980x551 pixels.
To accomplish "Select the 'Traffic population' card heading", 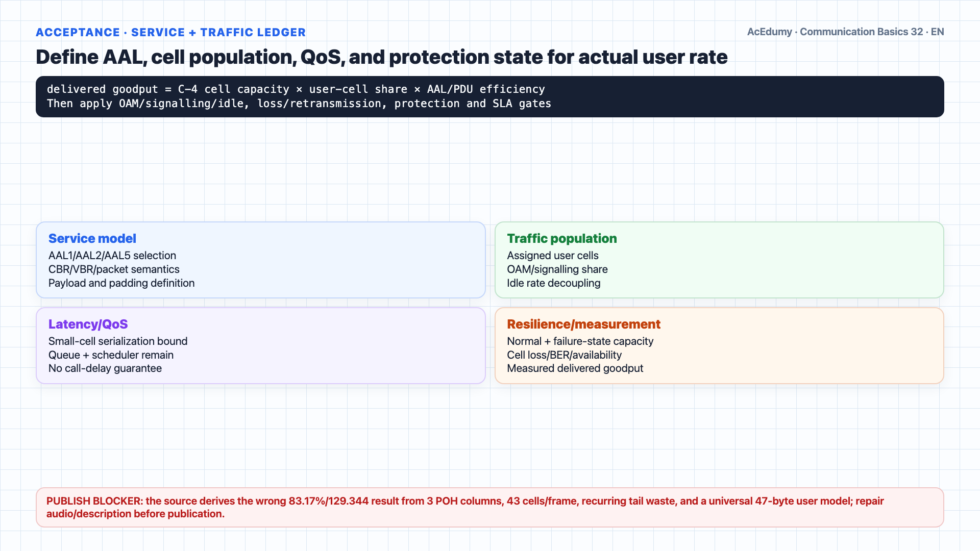I will 562,238.
